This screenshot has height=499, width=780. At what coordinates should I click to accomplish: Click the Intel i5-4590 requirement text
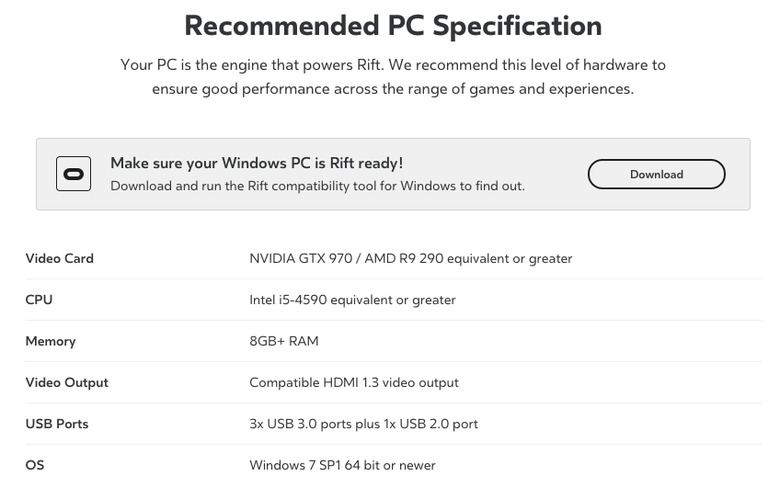[x=352, y=300]
